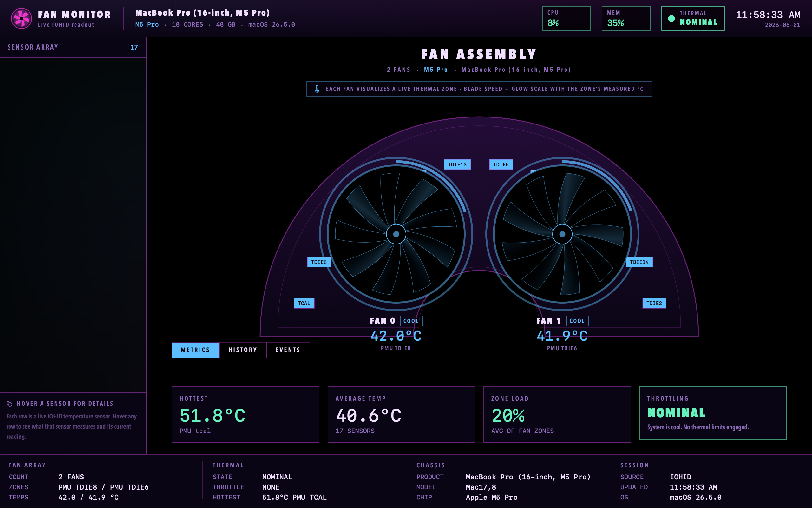Click the TEMPS value 42.0 / 41.9 °C

point(88,497)
